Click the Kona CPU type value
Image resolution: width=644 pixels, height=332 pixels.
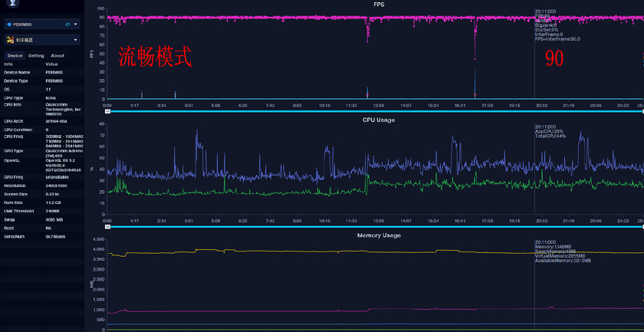[50, 98]
